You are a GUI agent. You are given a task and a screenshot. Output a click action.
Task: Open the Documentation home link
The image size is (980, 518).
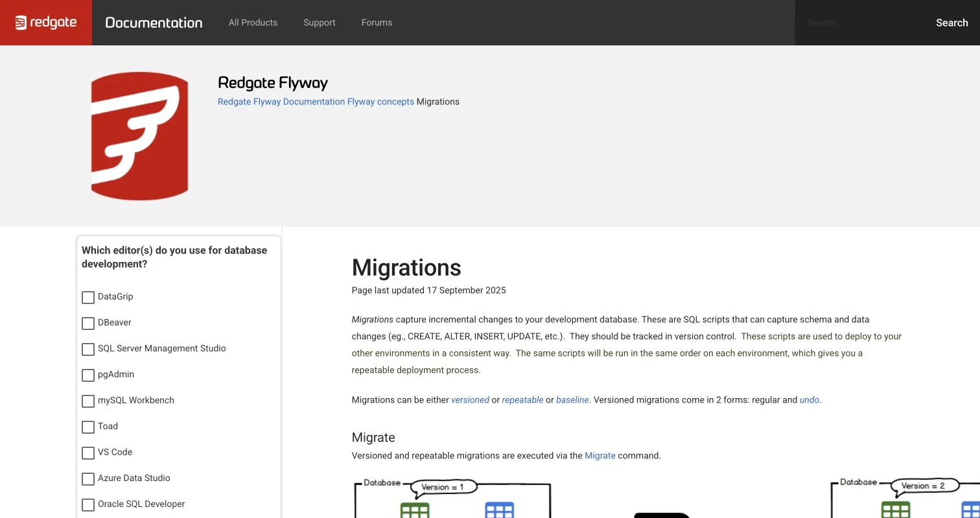pyautogui.click(x=154, y=23)
